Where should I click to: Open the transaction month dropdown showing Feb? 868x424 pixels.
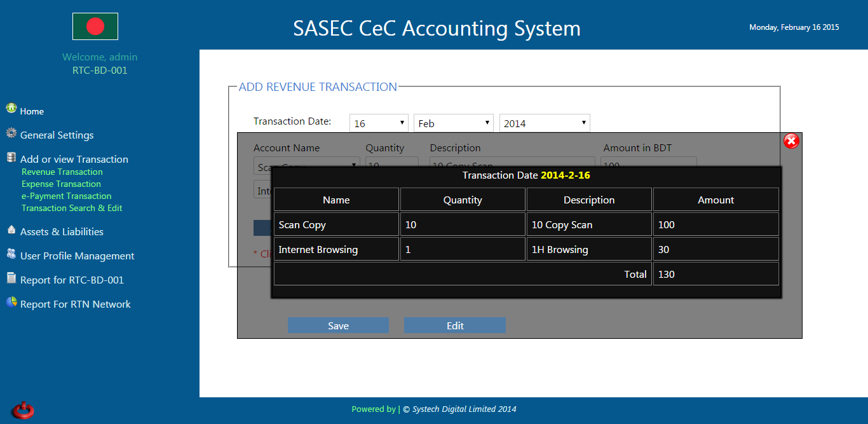point(453,123)
